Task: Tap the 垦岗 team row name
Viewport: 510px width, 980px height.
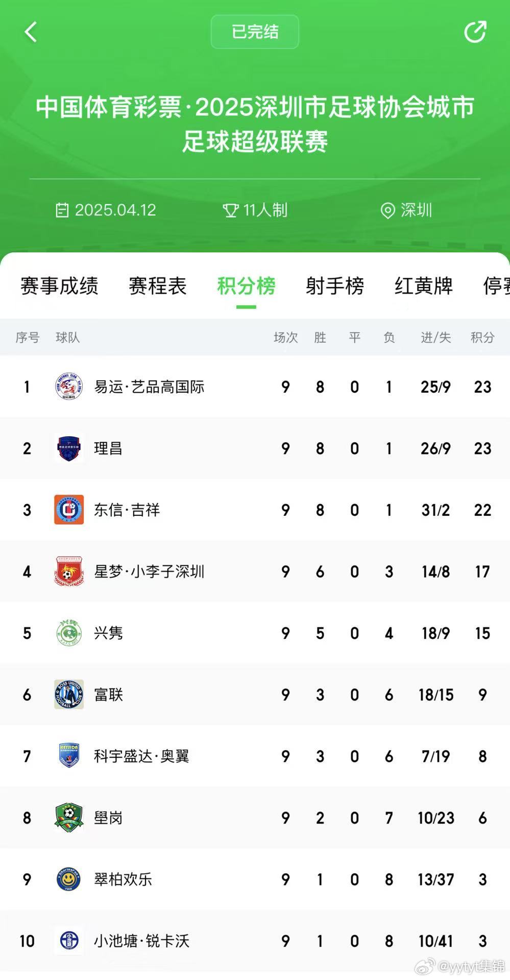Action: [x=108, y=818]
